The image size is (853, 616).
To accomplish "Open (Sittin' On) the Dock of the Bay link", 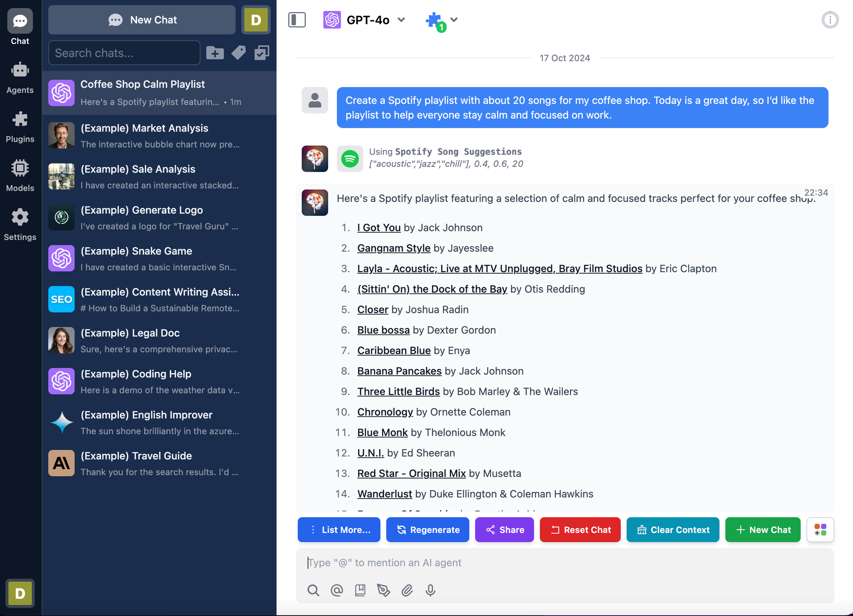I will point(432,289).
